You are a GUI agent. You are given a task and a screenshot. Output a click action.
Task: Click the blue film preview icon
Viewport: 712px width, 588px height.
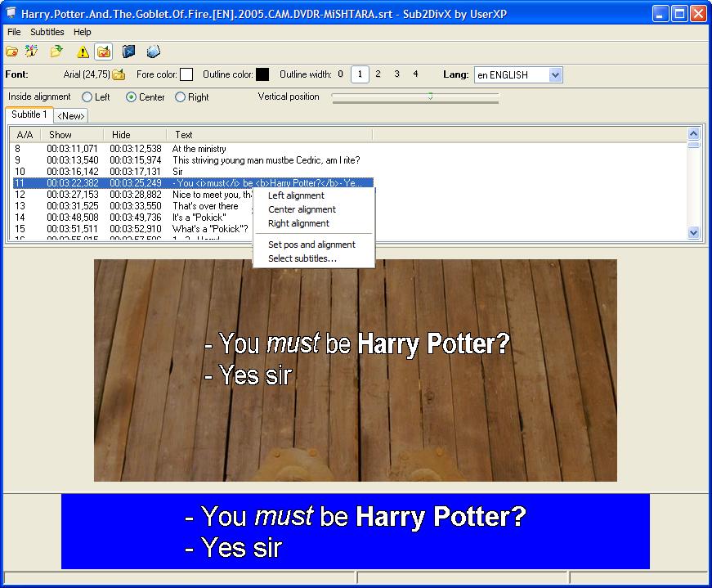point(128,52)
